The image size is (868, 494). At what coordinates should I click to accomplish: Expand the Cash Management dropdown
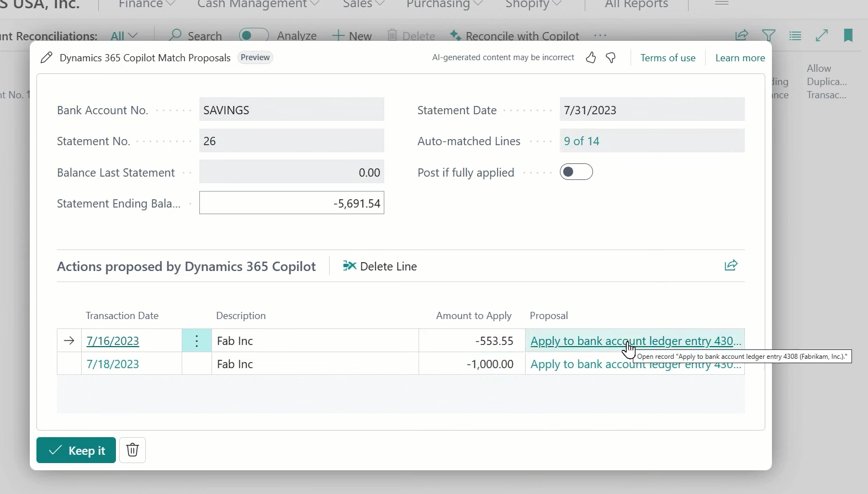point(258,4)
